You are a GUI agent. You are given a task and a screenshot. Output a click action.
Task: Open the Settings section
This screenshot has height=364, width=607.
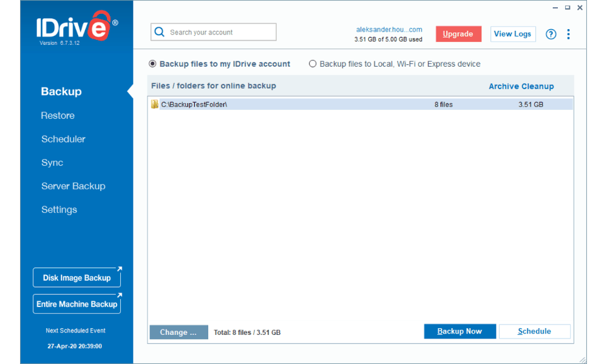59,209
